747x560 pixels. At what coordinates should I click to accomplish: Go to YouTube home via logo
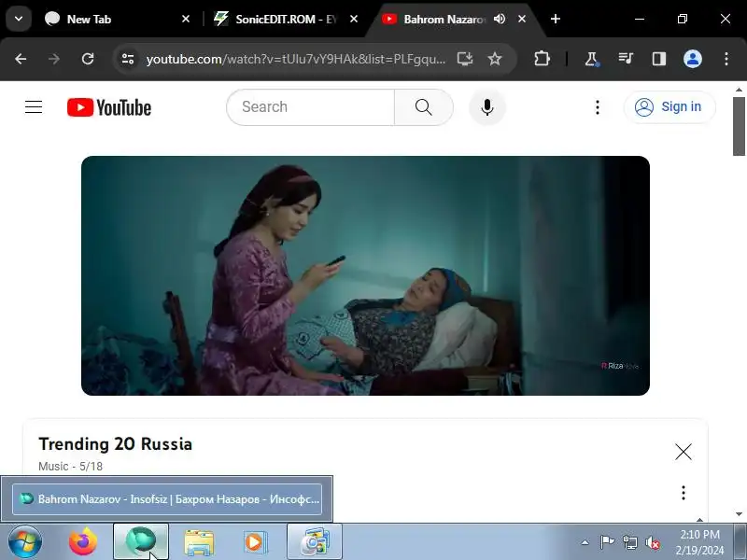109,107
